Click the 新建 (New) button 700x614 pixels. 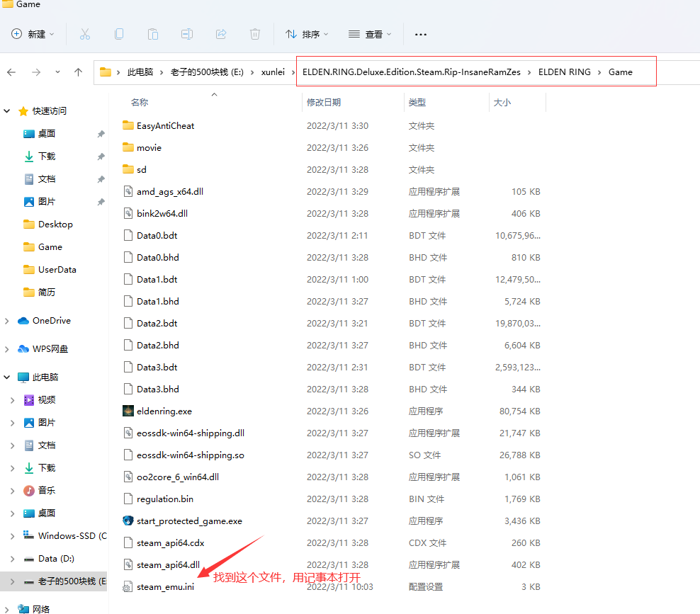[x=31, y=34]
